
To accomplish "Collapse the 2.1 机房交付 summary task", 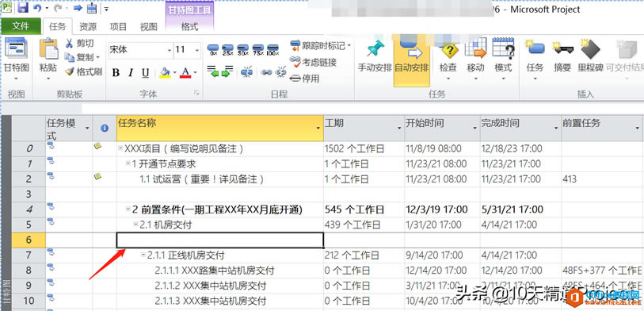I will (135, 225).
